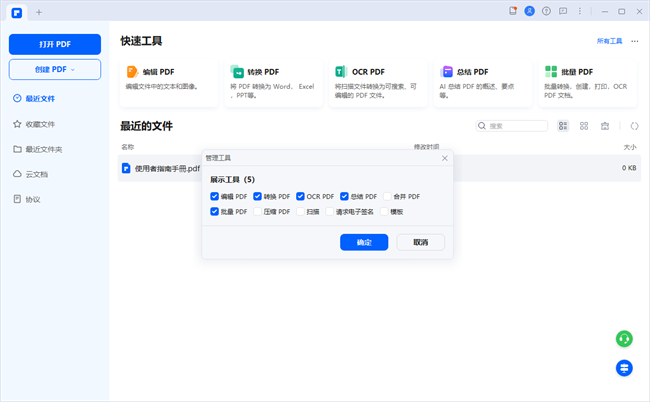
Task: Check the 压缩 PDF checkbox
Action: coord(257,211)
